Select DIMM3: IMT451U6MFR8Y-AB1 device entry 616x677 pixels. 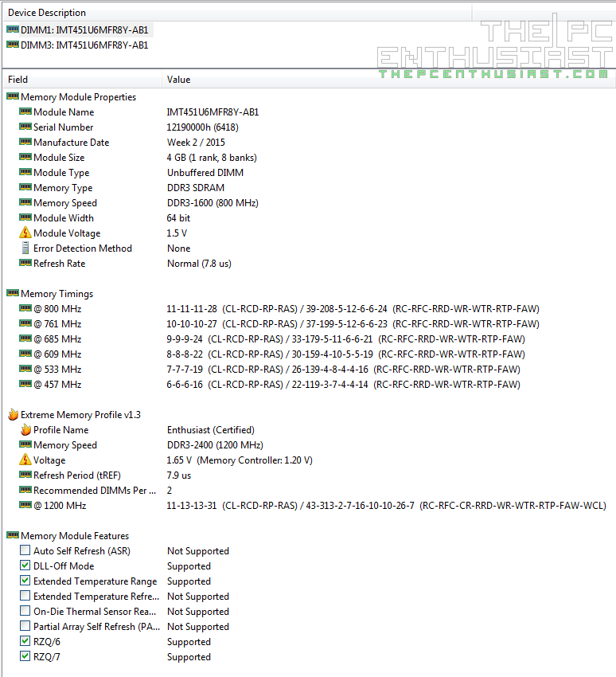point(84,45)
